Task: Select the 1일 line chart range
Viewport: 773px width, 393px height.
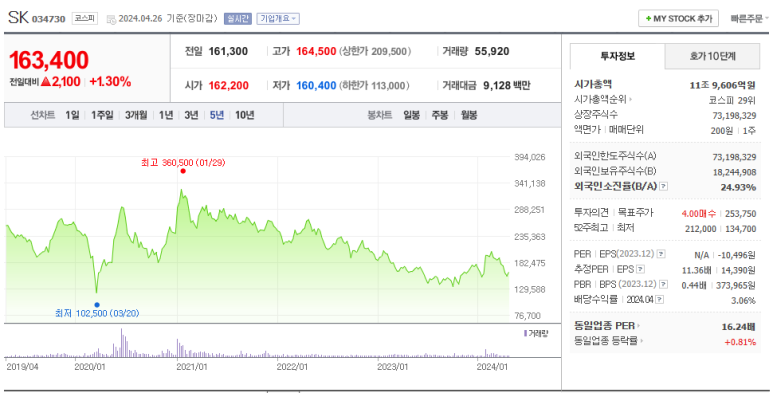Action: click(x=72, y=115)
